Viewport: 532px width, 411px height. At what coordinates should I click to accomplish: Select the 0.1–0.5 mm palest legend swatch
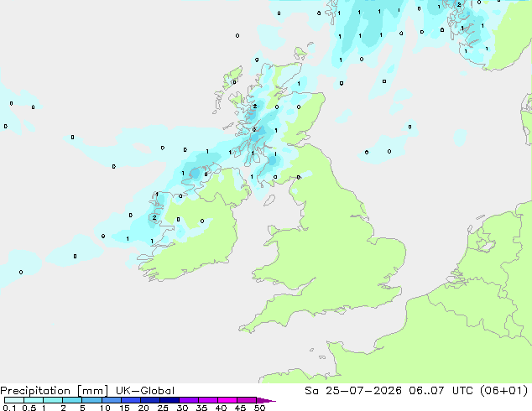[x=14, y=400]
